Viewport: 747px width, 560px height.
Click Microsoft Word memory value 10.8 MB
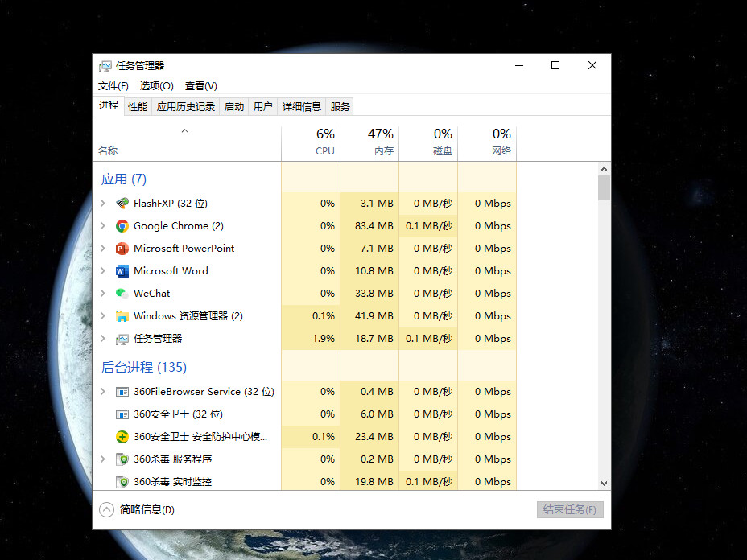click(x=374, y=271)
